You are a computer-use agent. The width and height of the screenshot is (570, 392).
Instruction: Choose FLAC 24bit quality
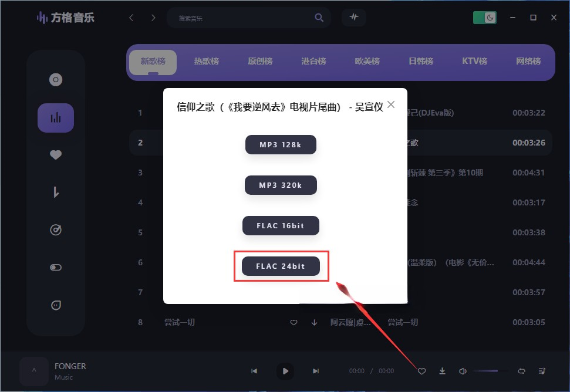(x=281, y=266)
